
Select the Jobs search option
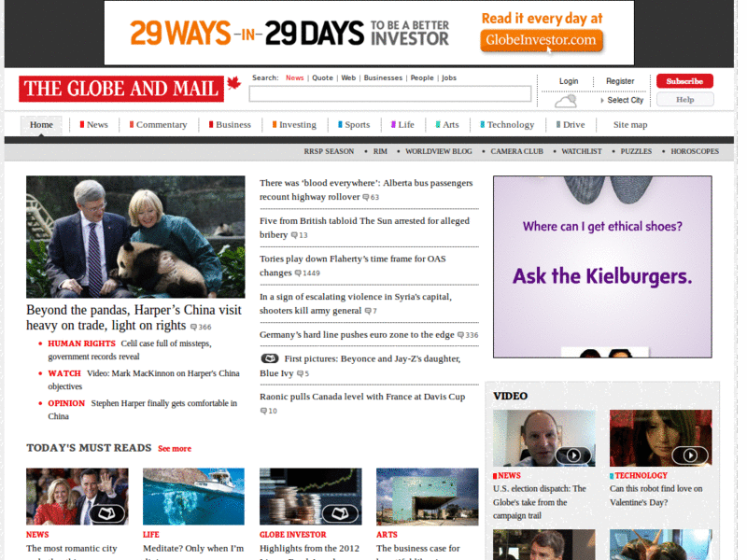point(449,78)
